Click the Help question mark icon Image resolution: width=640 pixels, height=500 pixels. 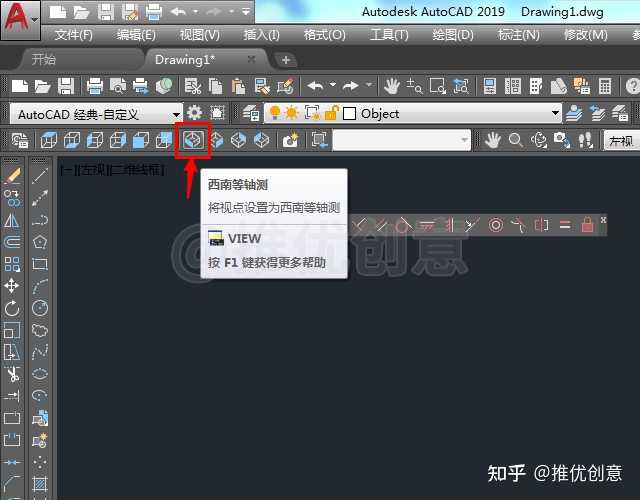point(632,86)
